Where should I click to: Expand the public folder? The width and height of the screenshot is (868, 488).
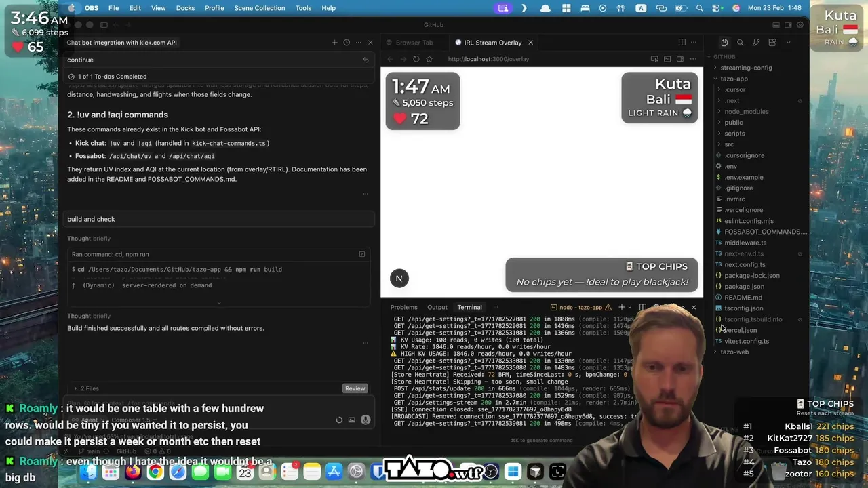[733, 123]
